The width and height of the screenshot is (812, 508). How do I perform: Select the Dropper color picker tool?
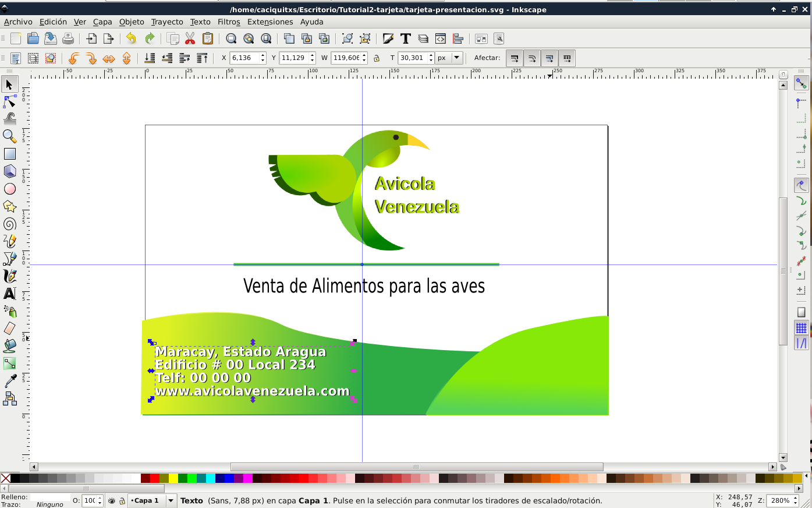9,381
